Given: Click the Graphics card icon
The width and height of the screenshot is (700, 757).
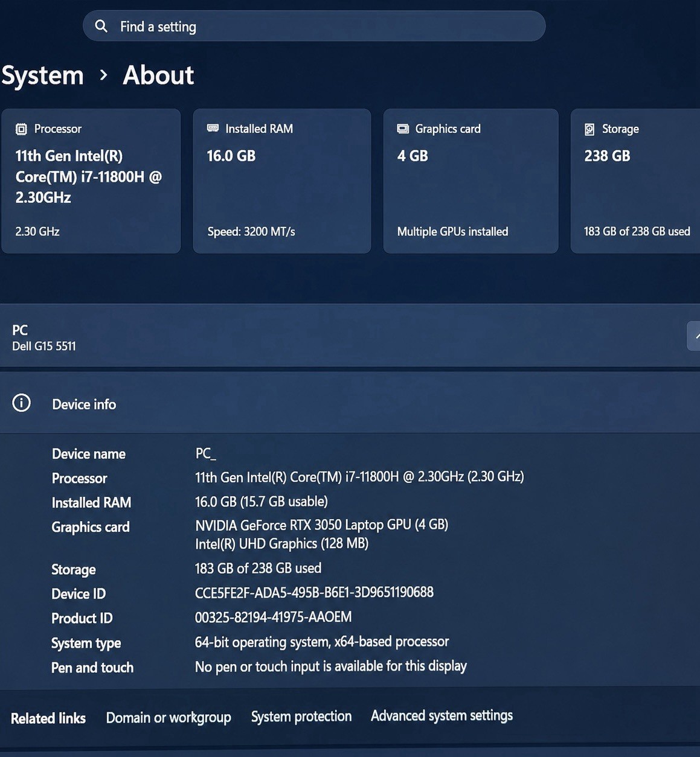Looking at the screenshot, I should click(403, 129).
